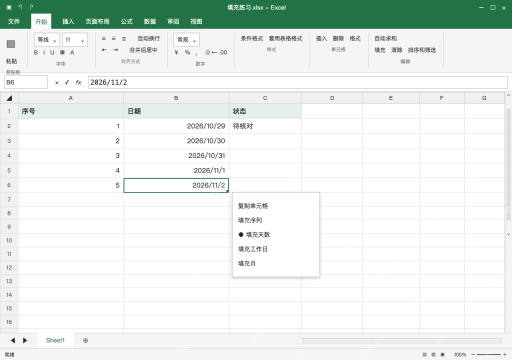Open the 清除 clear dropdown
512x360 pixels.
pos(397,50)
